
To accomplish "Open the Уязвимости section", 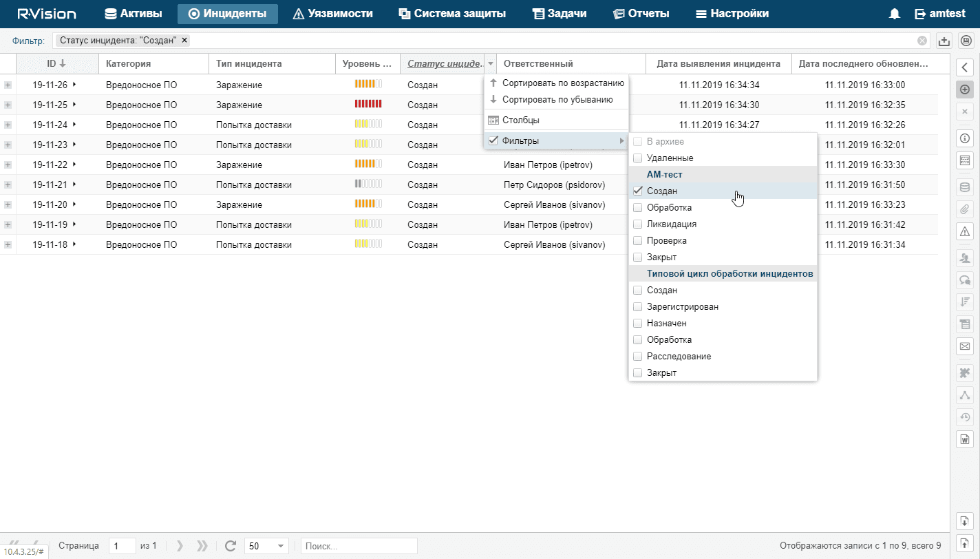I will 333,14.
